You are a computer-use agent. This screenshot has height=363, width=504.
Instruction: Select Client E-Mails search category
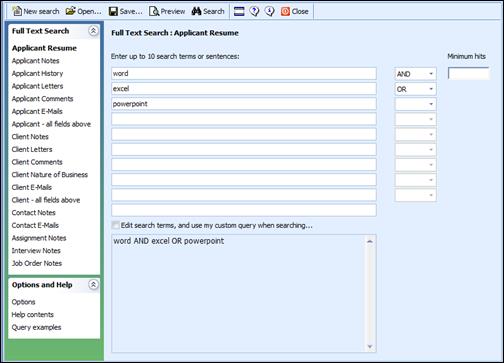pyautogui.click(x=32, y=187)
